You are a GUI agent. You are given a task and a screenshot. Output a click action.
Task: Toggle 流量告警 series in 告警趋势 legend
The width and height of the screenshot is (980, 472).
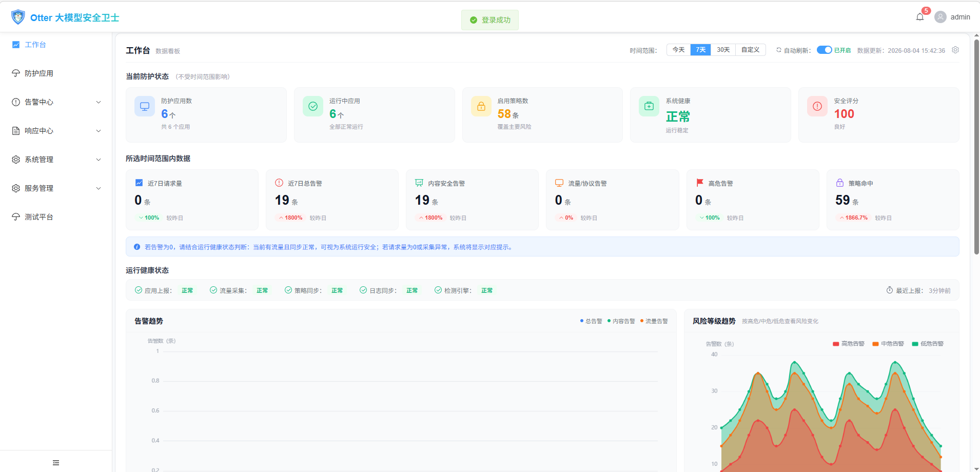[x=654, y=321]
